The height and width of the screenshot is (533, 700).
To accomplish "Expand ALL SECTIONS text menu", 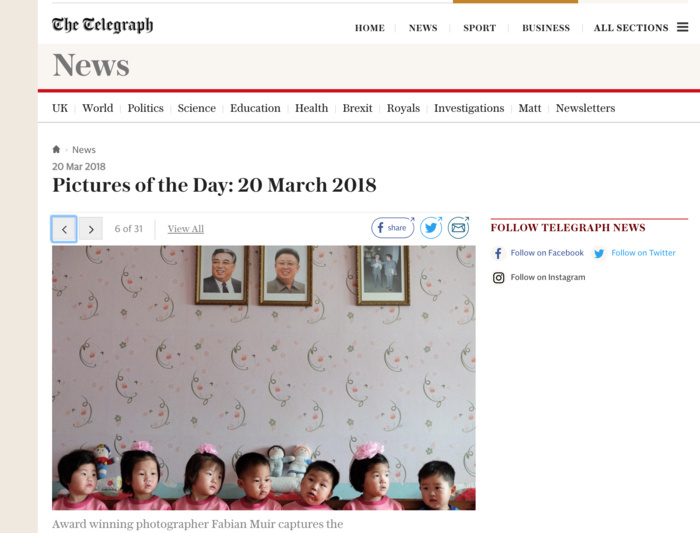I will point(631,28).
